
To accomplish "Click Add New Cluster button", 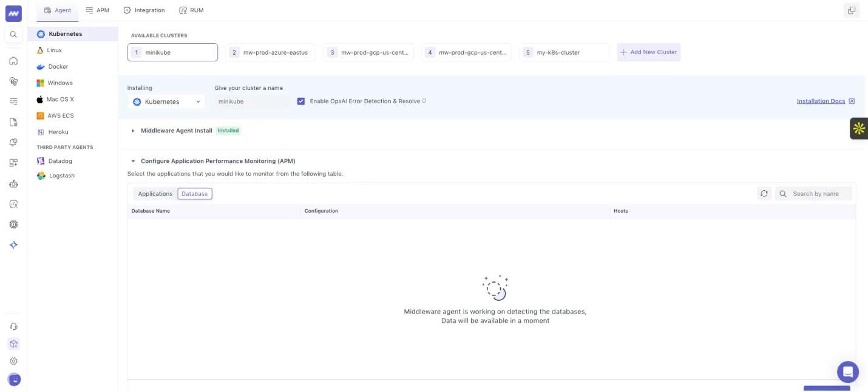I will point(649,52).
